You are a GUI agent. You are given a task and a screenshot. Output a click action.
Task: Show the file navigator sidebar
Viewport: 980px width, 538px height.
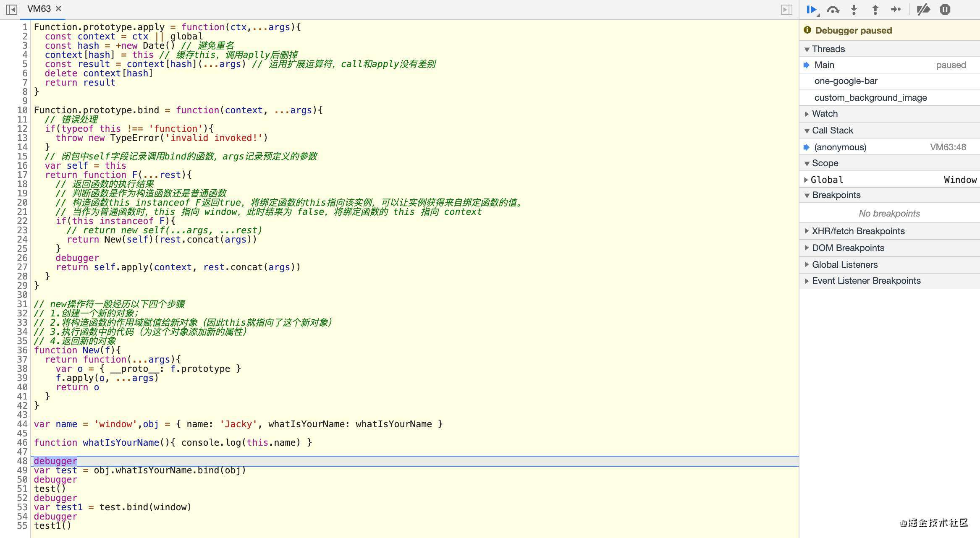[x=12, y=9]
